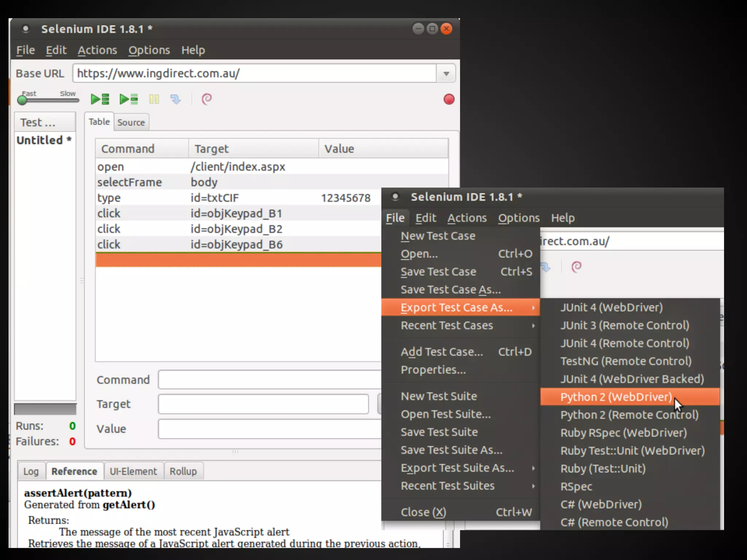Export as Ruby RSpec (WebDriver)
The width and height of the screenshot is (747, 560).
click(x=630, y=432)
